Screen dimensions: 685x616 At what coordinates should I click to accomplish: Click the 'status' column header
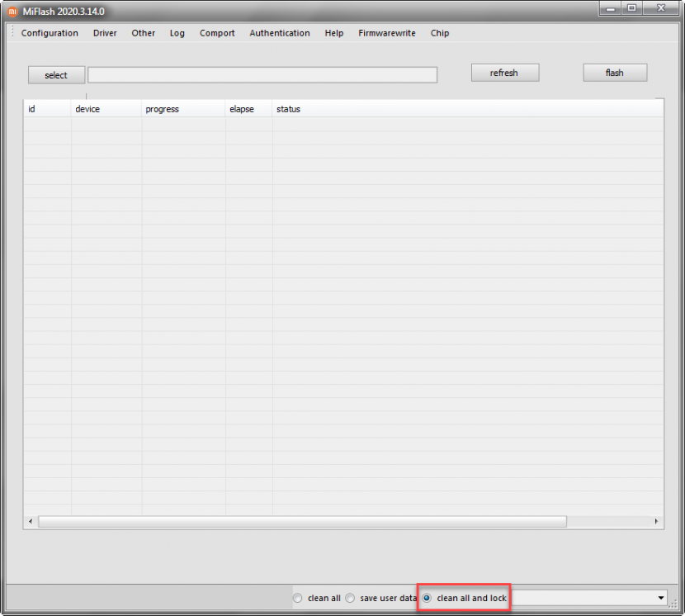click(x=289, y=109)
